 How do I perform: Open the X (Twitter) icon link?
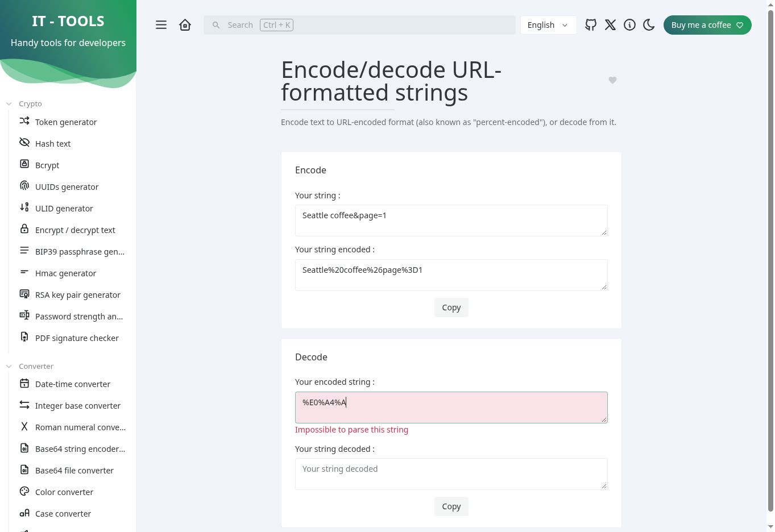coord(610,25)
